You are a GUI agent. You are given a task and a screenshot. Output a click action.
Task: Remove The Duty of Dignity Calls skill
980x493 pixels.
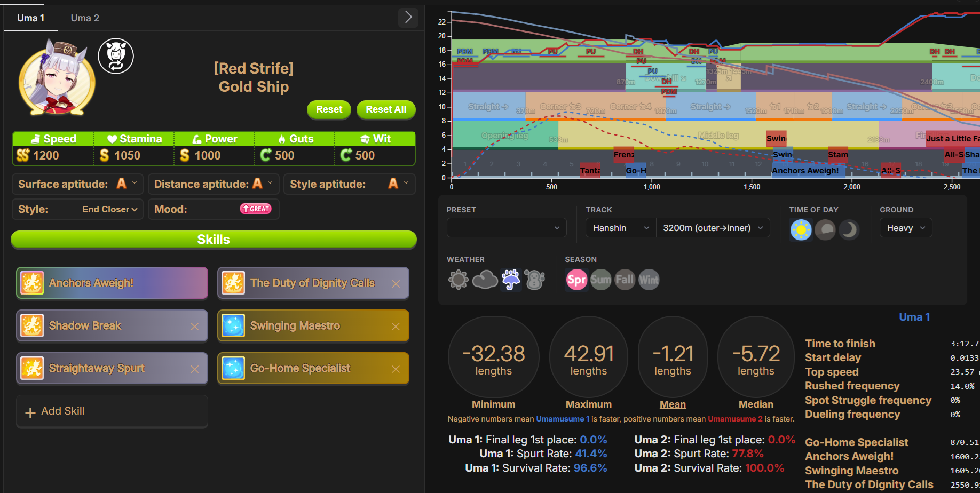point(396,284)
